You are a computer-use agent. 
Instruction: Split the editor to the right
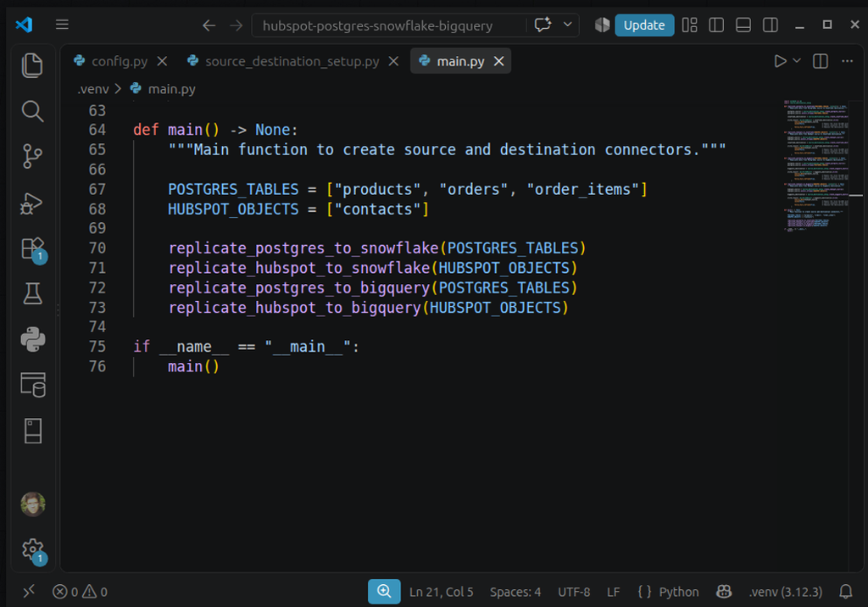[x=821, y=61]
